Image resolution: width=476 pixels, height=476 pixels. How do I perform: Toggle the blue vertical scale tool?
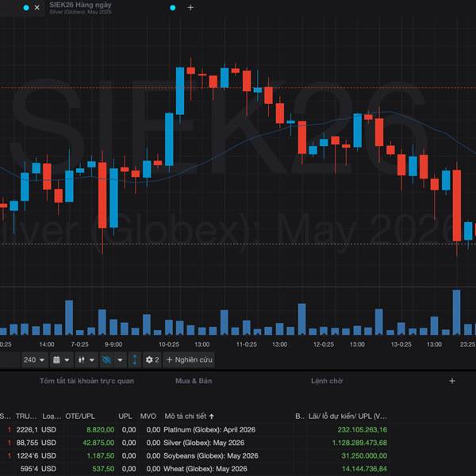[134, 359]
